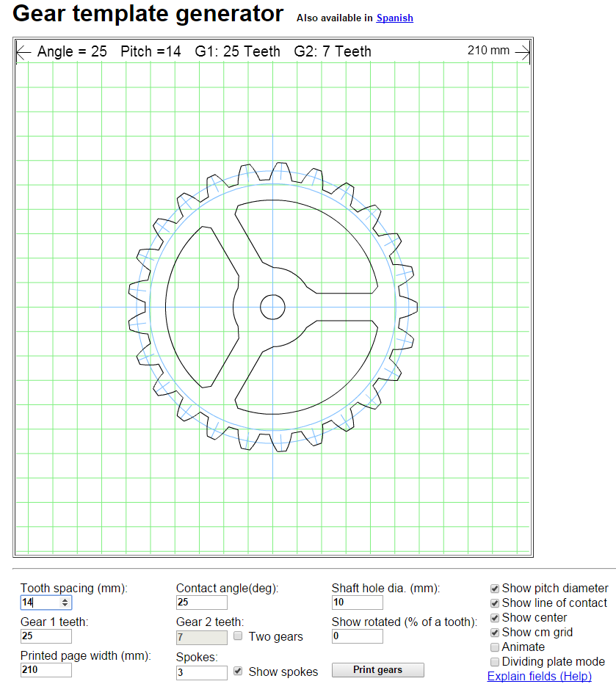Viewport: 616px width, 695px height.
Task: Open the Spanish version link
Action: click(394, 18)
